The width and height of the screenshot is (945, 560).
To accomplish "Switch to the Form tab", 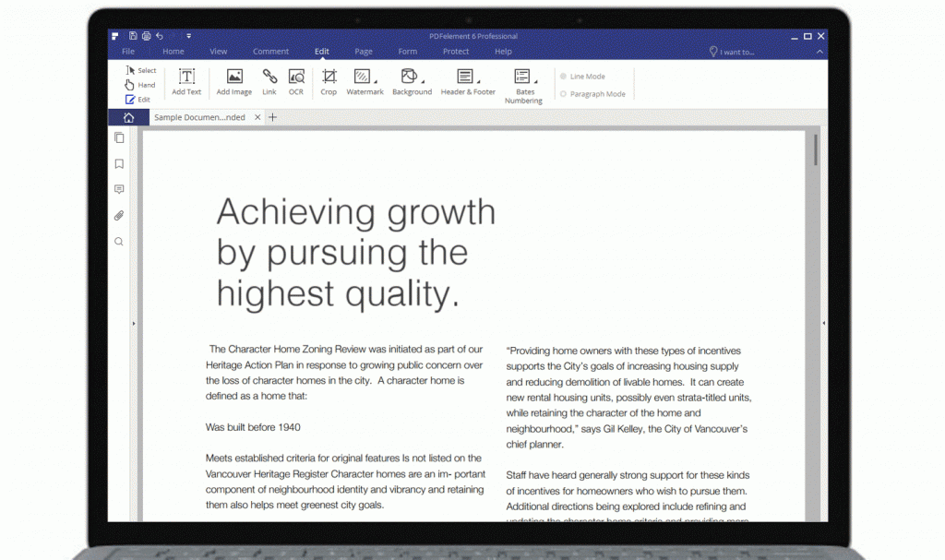I will pyautogui.click(x=407, y=52).
